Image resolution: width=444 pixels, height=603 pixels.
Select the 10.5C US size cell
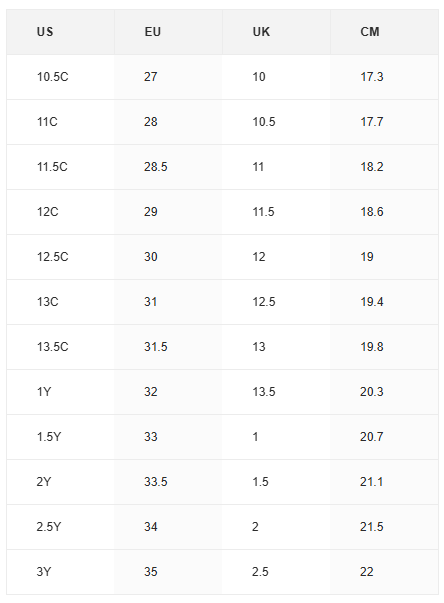[60, 77]
